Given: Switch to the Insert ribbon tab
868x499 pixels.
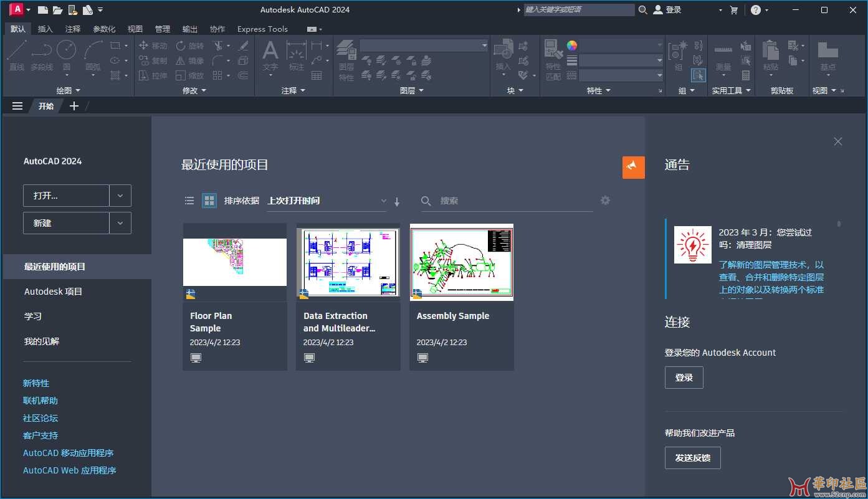Looking at the screenshot, I should tap(45, 29).
